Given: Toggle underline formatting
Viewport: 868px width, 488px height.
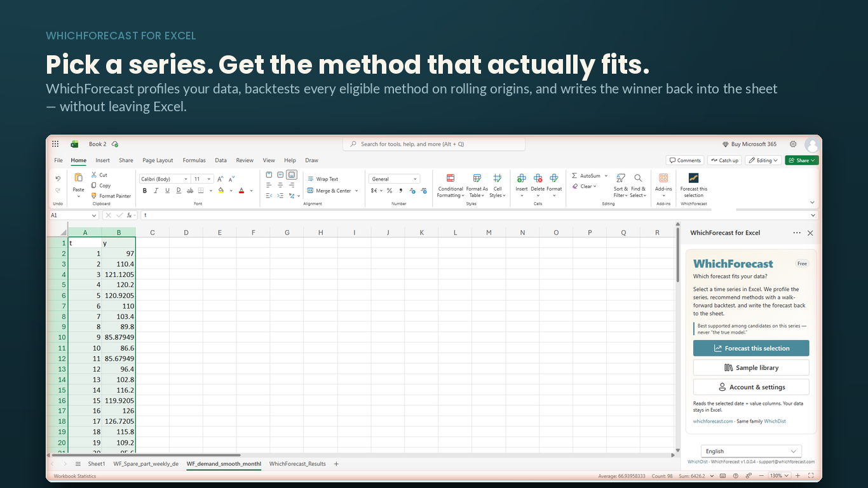Looking at the screenshot, I should coord(167,191).
